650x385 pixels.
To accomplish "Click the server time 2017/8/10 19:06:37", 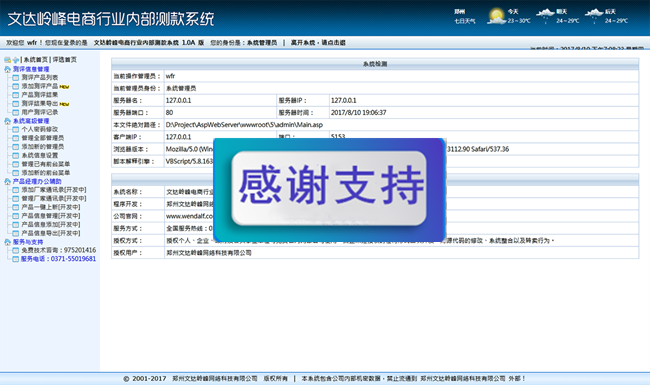I will [x=359, y=113].
